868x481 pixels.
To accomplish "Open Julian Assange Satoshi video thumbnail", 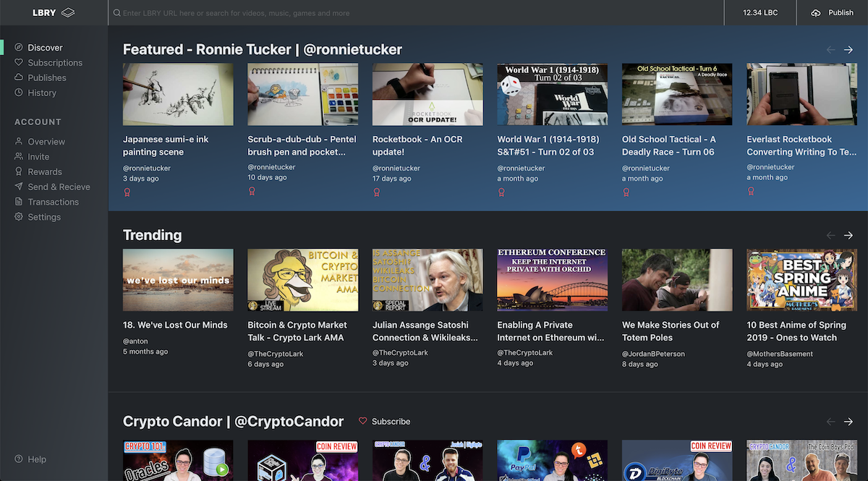I will click(427, 280).
